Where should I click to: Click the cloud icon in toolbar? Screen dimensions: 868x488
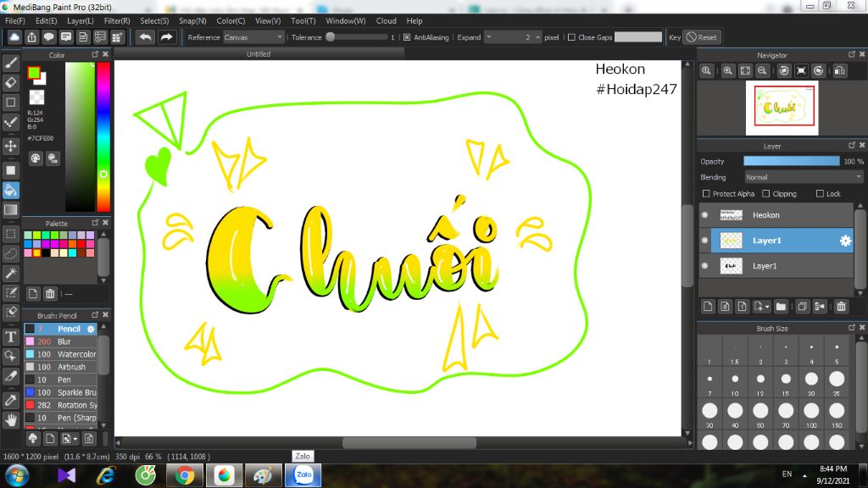coord(14,37)
